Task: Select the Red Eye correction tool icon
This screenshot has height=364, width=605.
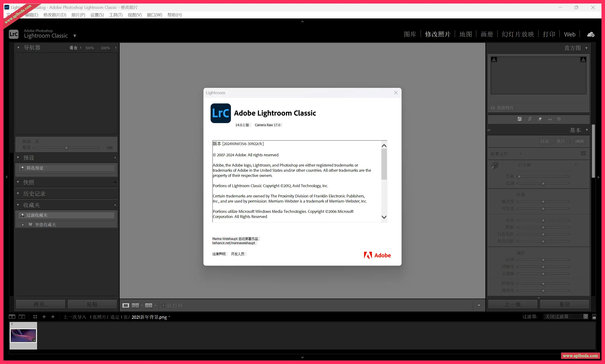Action: pyautogui.click(x=550, y=119)
